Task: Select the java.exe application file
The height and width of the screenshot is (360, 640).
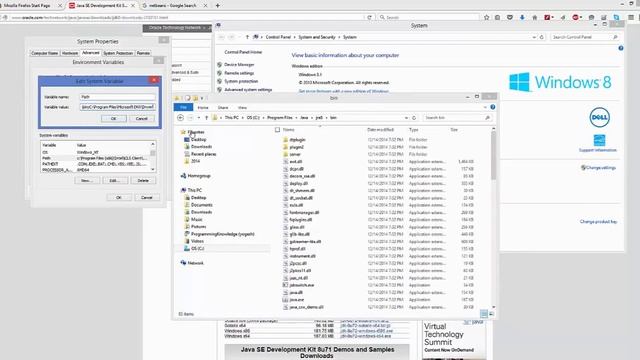Action: pyautogui.click(x=296, y=300)
